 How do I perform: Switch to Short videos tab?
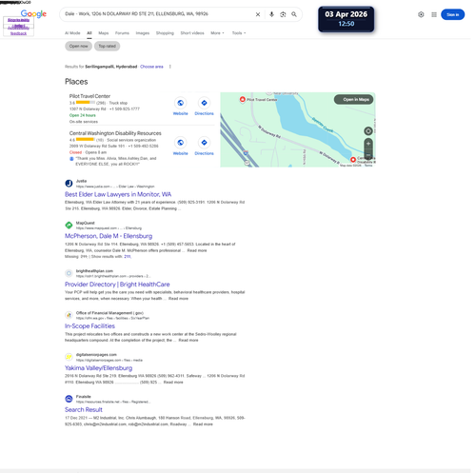click(192, 33)
